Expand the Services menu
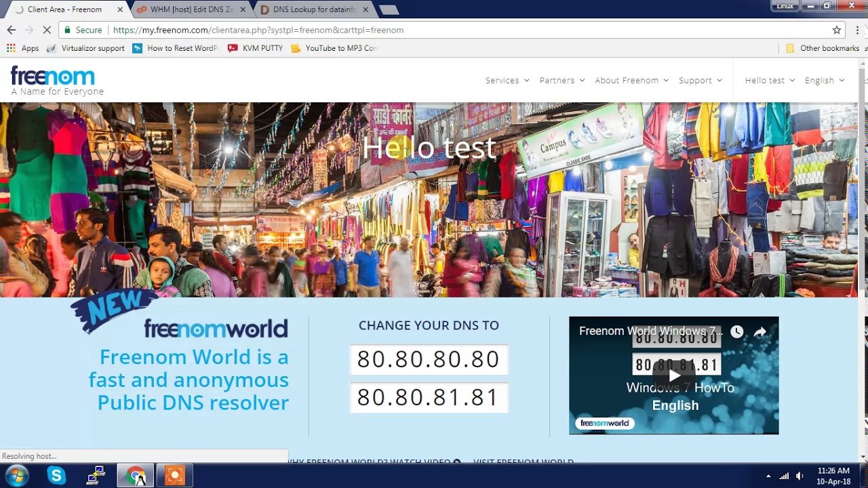This screenshot has height=488, width=868. (x=507, y=80)
